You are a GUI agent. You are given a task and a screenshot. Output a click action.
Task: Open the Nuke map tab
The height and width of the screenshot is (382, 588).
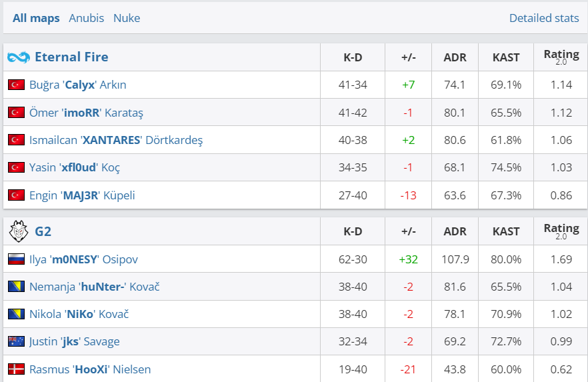pyautogui.click(x=127, y=18)
